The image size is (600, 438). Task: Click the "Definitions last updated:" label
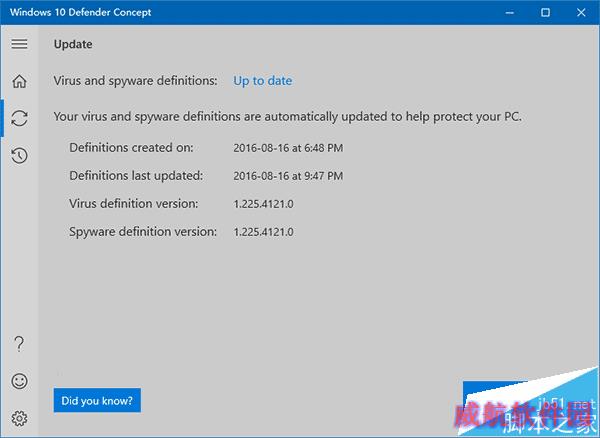click(x=136, y=176)
